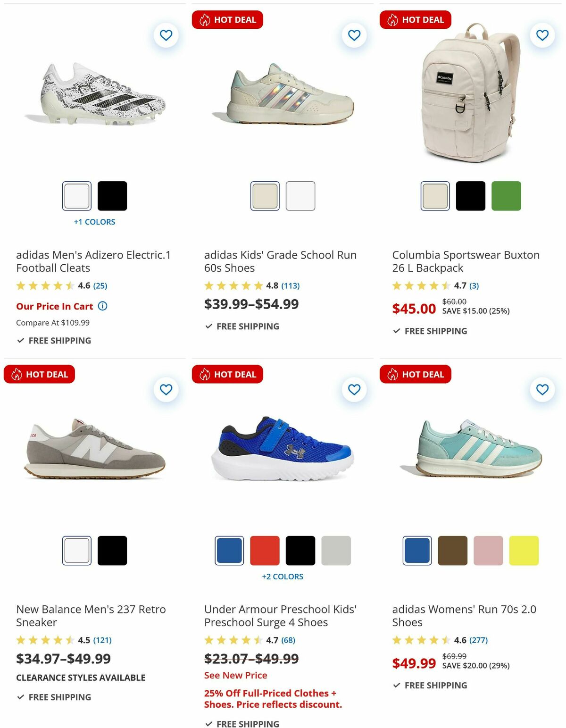Screen dimensions: 566x728
Task: Select the black color option for Adizero cleats
Action: pyautogui.click(x=112, y=196)
